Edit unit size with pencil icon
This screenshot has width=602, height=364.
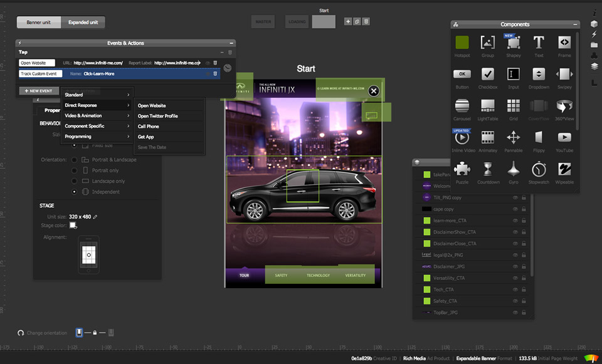tap(95, 217)
